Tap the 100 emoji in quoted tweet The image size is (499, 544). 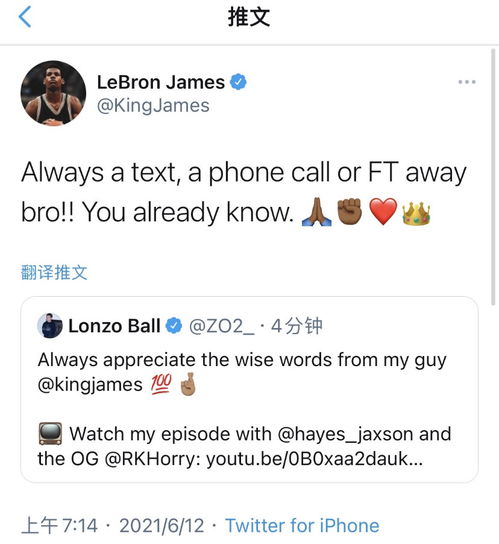[x=161, y=384]
